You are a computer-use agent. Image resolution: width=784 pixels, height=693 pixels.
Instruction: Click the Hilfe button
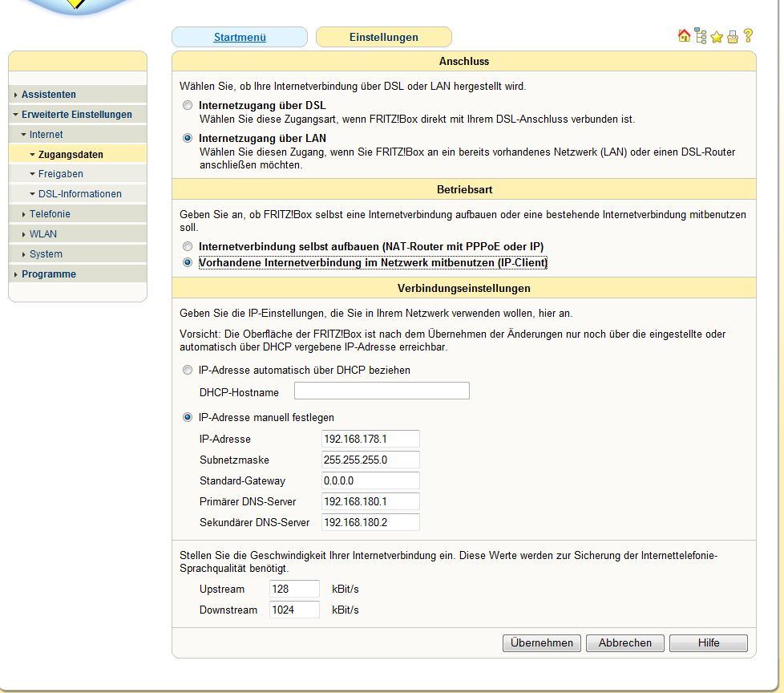709,643
